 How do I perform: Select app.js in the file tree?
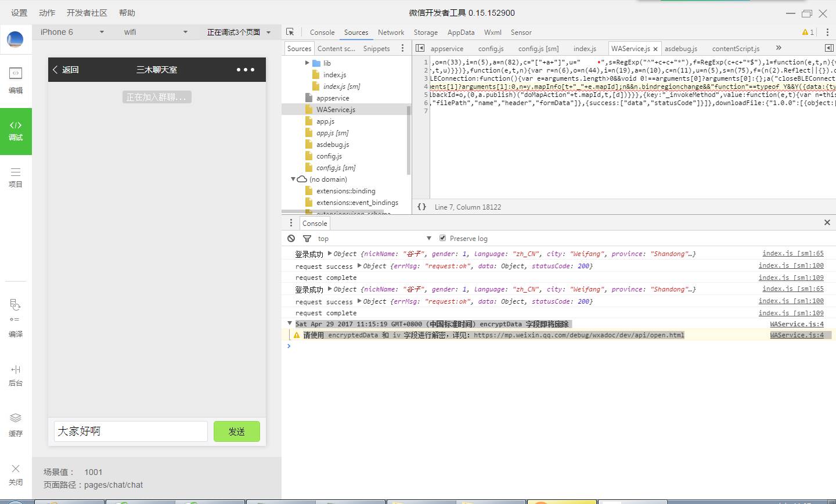pos(325,121)
